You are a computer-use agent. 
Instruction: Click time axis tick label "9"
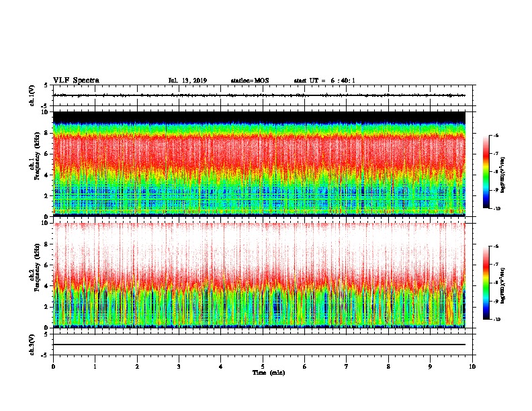430,367
